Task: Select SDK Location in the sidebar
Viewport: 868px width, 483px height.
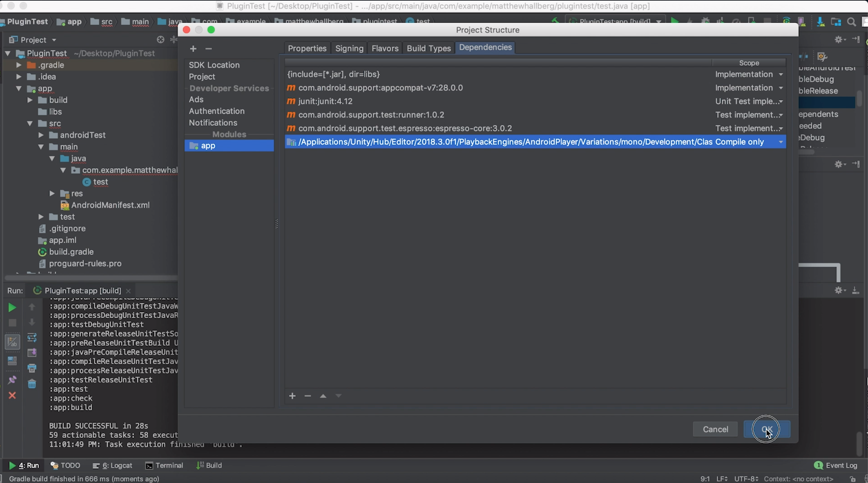Action: pos(214,65)
